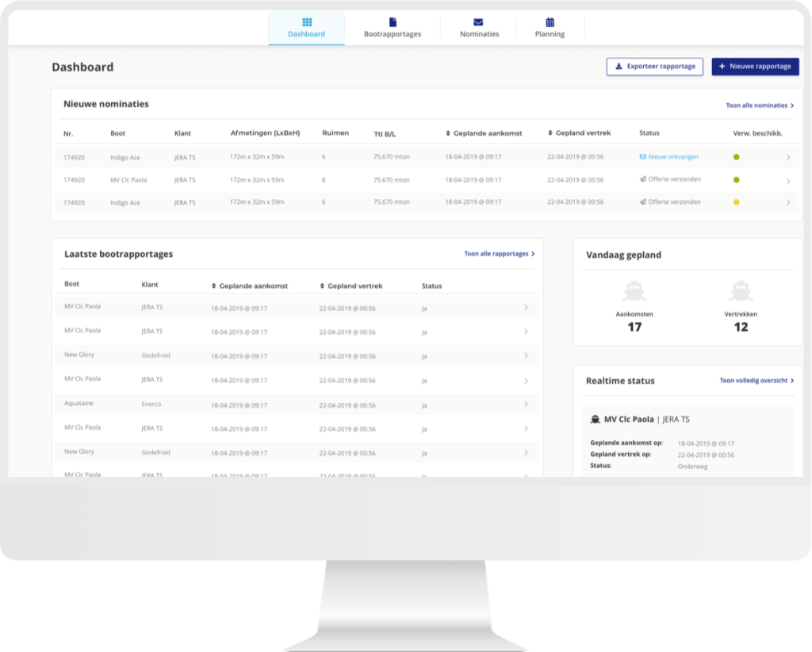Click the Planning calendar icon
Image resolution: width=812 pixels, height=652 pixels.
click(x=550, y=22)
